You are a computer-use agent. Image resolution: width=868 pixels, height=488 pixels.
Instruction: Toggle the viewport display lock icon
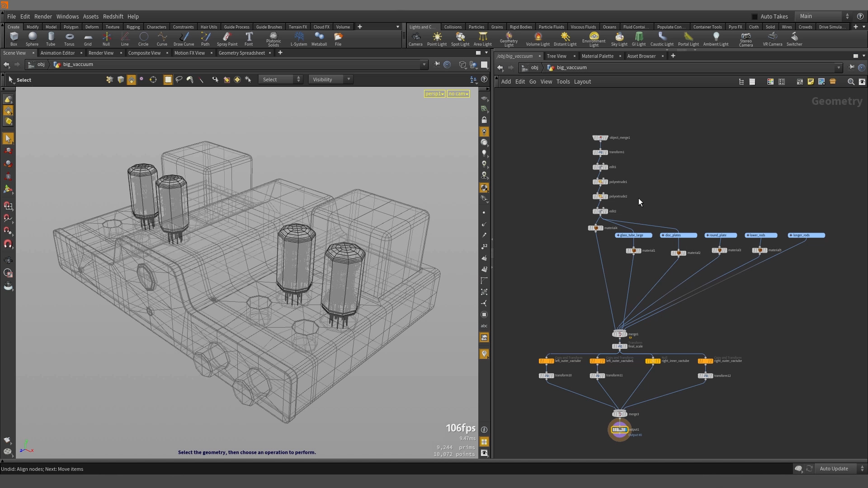pos(484,120)
